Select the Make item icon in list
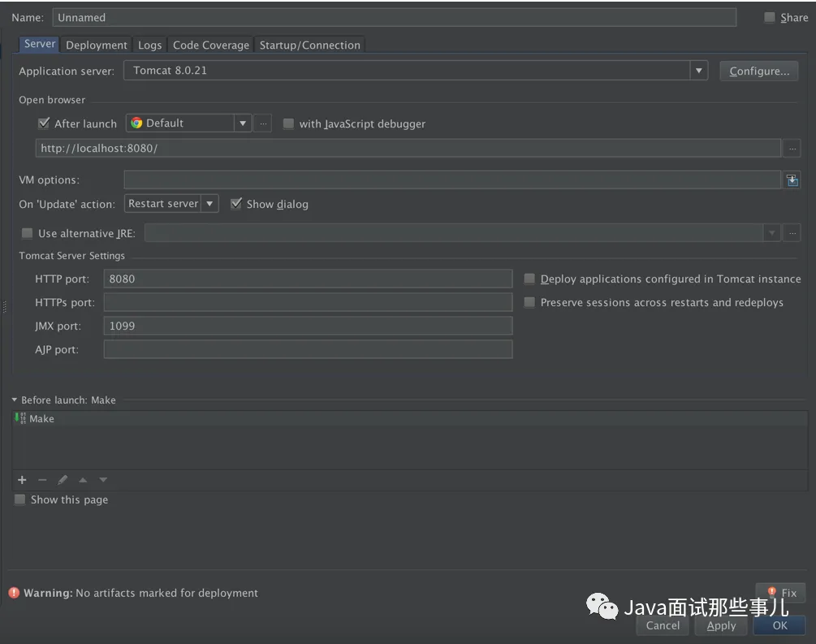The image size is (816, 644). coord(20,418)
